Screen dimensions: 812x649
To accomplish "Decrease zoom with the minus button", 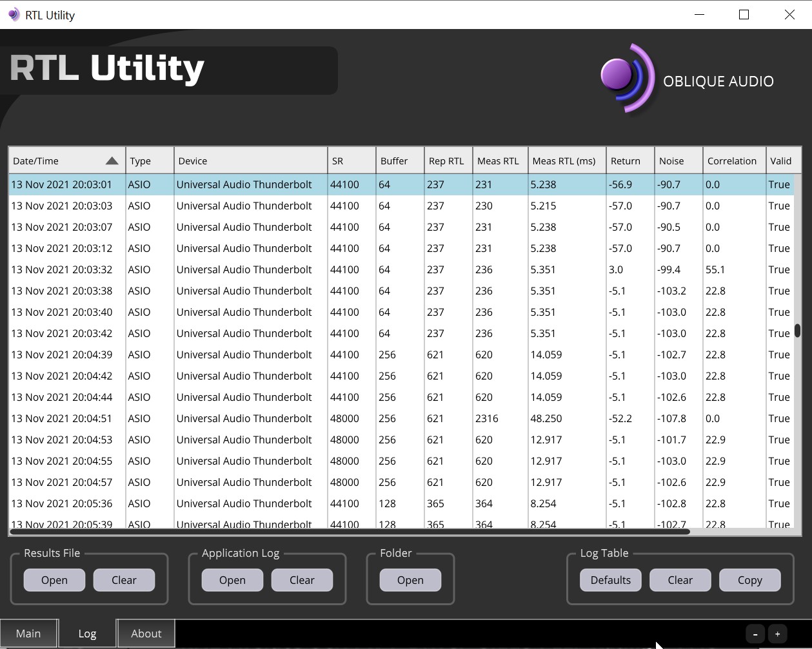I will [x=755, y=634].
